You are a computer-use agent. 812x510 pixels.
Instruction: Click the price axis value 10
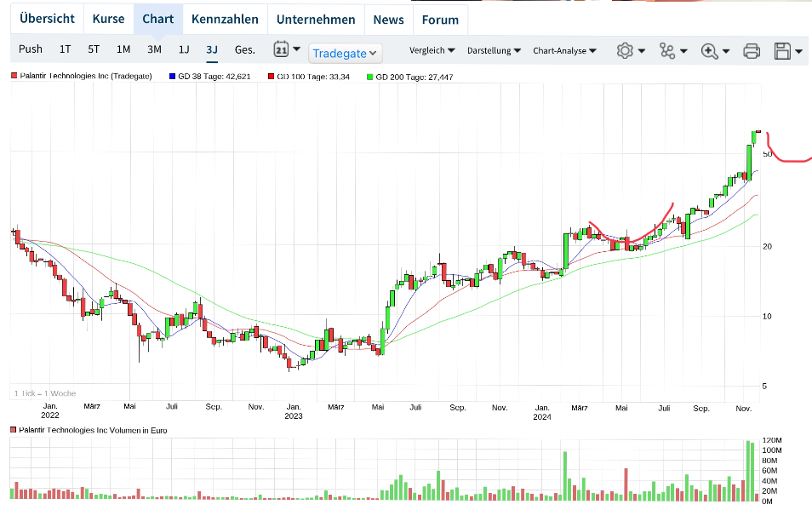pos(767,317)
